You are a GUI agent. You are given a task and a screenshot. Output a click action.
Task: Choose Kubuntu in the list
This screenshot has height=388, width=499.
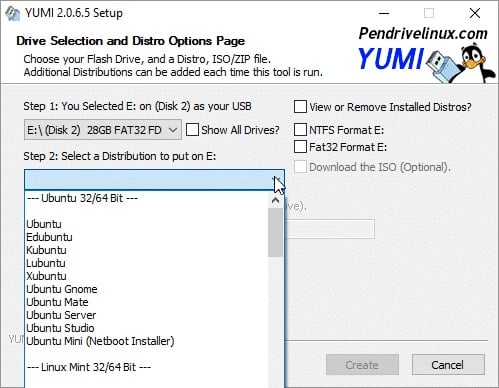pyautogui.click(x=147, y=250)
